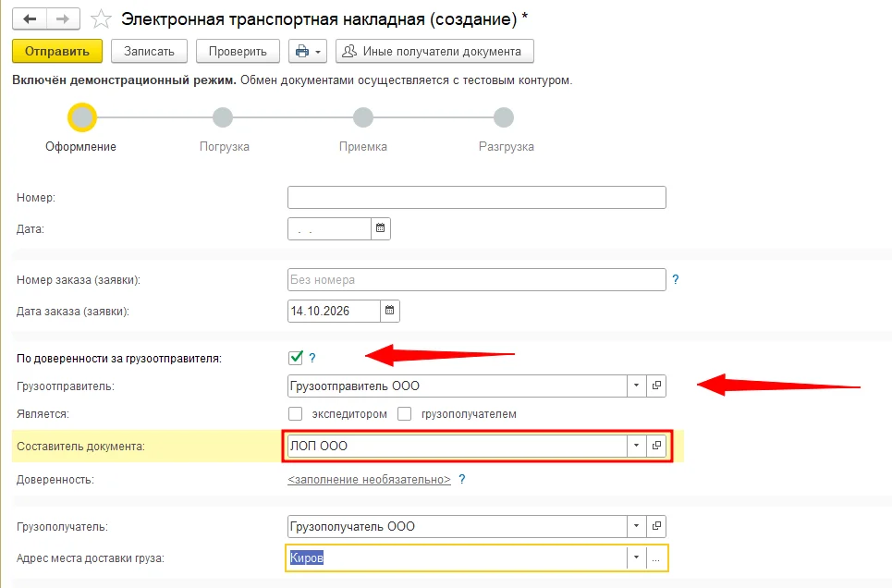The image size is (892, 588).
Task: Open the Грузоотправитель record with open icon
Action: click(656, 386)
